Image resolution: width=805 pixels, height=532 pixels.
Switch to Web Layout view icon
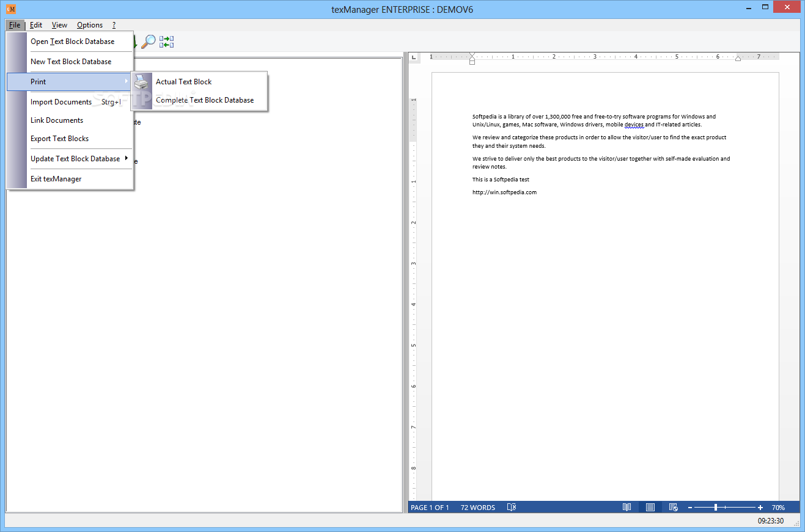673,508
